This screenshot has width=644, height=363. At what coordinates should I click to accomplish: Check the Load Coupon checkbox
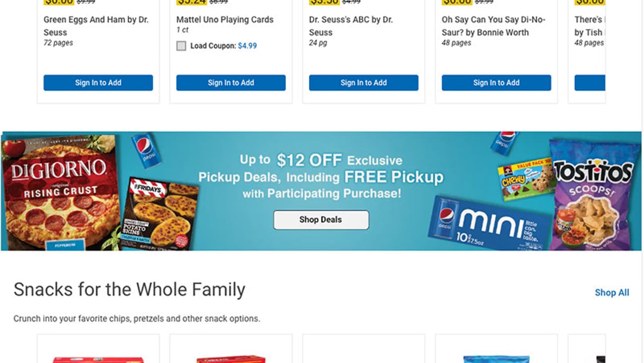click(x=181, y=46)
